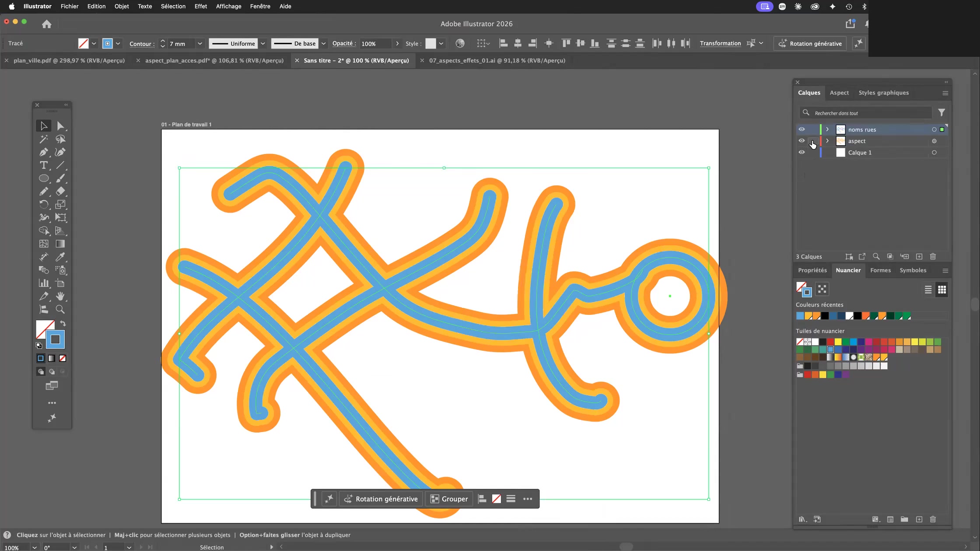980x551 pixels.
Task: Open the Calques panel menu
Action: (945, 93)
